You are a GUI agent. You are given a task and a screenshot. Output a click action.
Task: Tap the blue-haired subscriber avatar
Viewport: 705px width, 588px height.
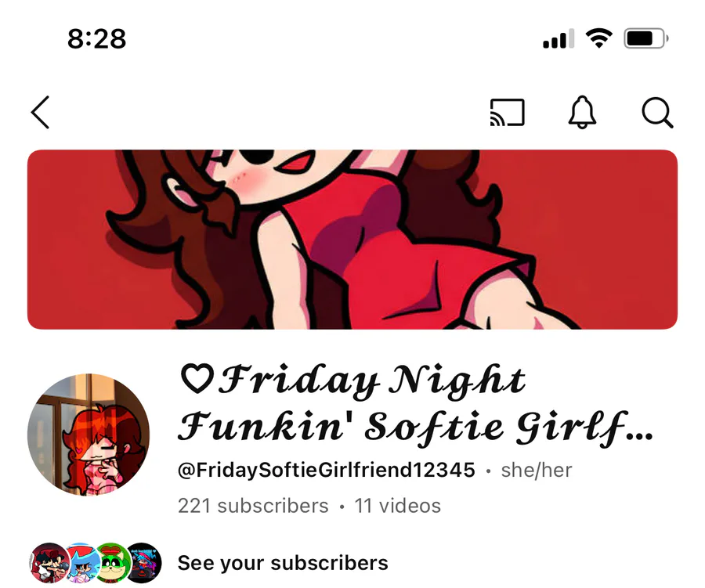(x=81, y=563)
